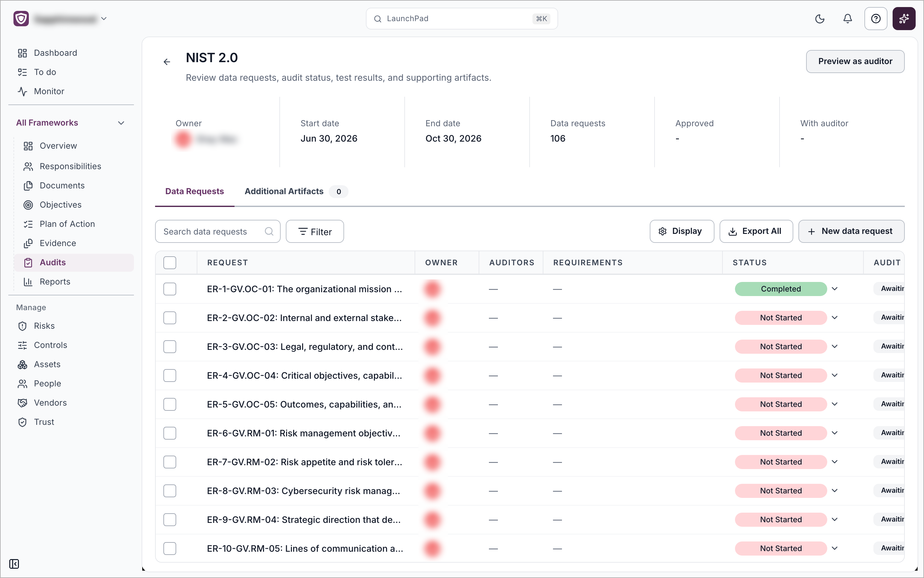Go back with the arrow beside NIST 2.0
This screenshot has width=924, height=578.
167,62
